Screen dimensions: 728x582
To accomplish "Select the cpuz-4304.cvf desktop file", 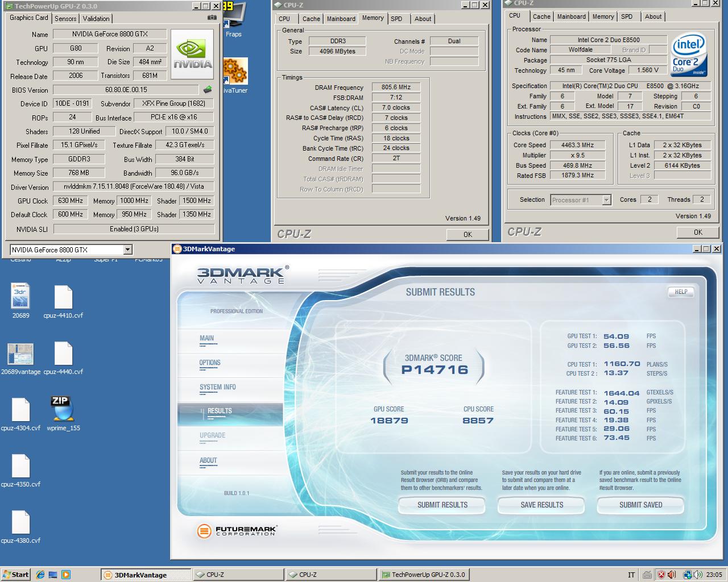I will [21, 415].
